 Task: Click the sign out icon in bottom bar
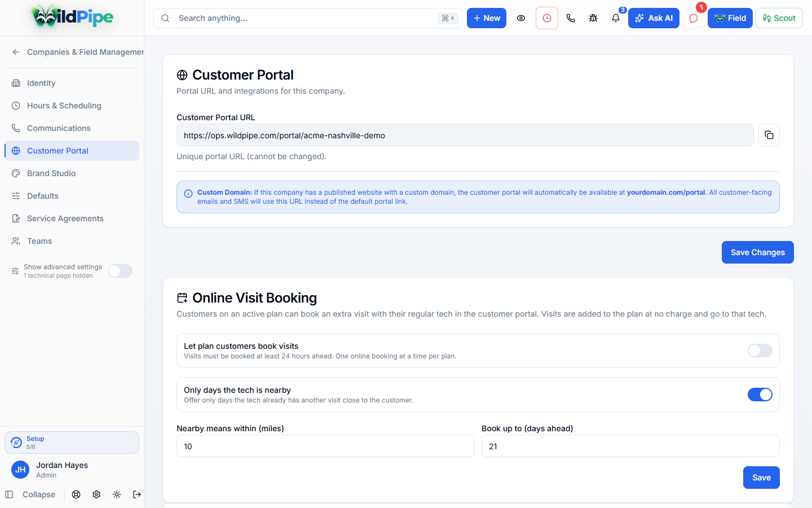pyautogui.click(x=137, y=494)
